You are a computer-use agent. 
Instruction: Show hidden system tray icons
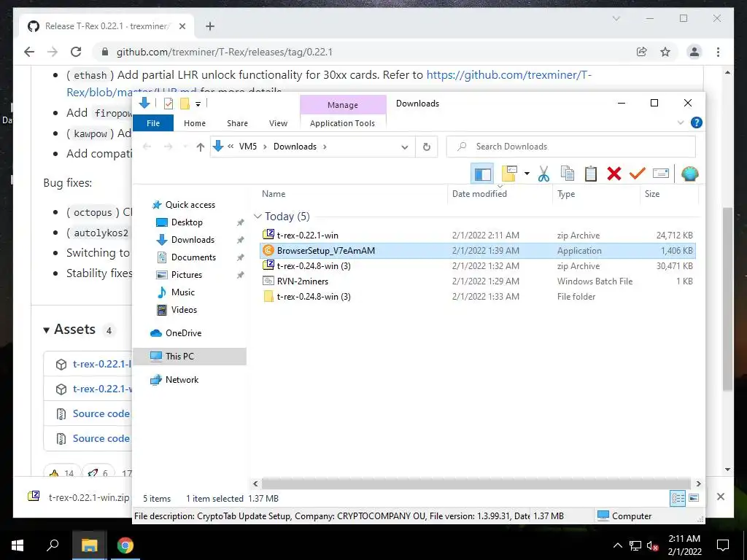coord(617,545)
